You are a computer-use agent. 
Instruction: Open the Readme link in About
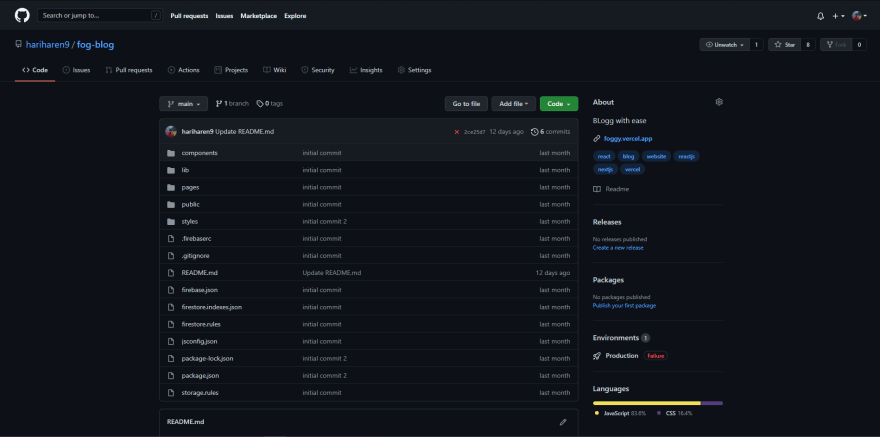point(611,189)
